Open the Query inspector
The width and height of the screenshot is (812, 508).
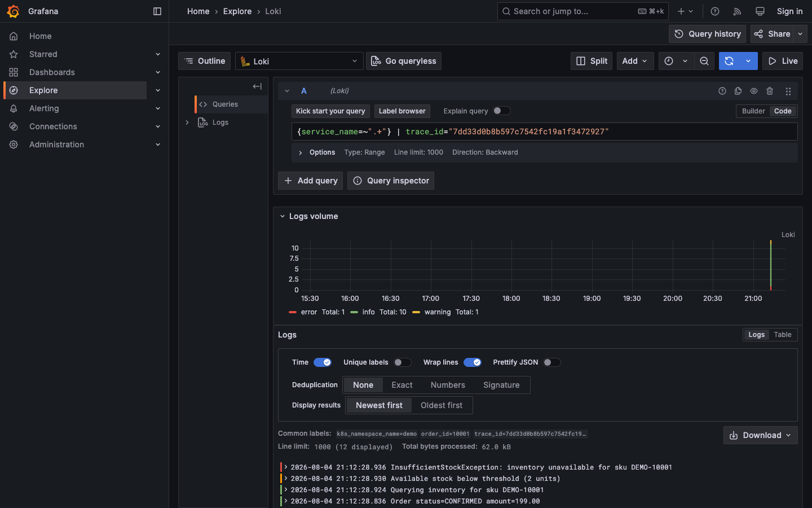tap(391, 181)
